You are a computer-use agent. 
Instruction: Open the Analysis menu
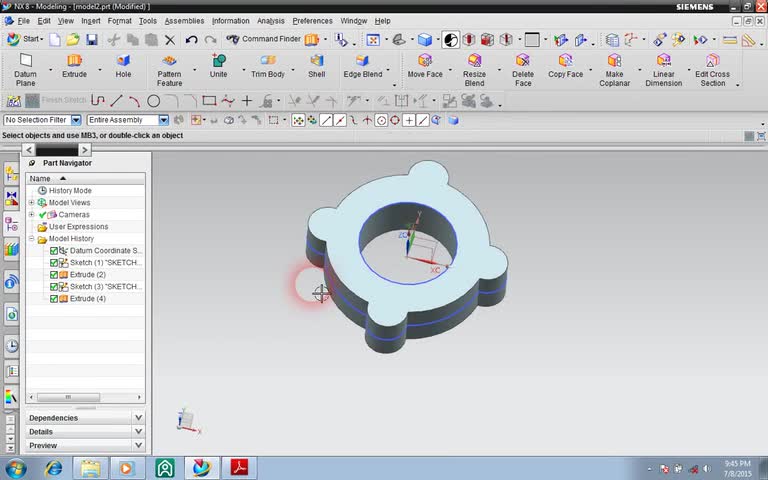(270, 21)
